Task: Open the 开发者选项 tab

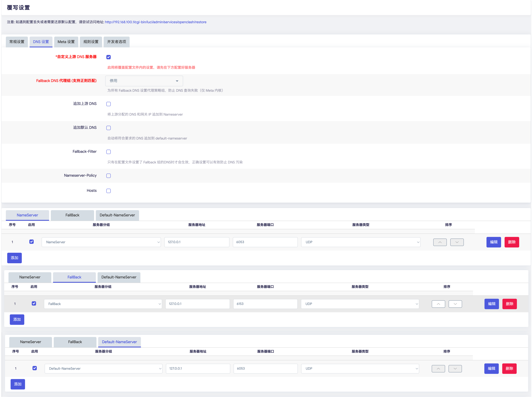Action: tap(117, 42)
